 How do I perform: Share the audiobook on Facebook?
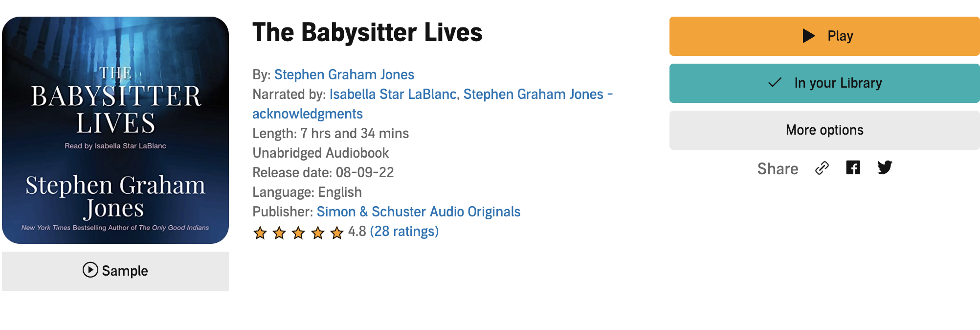[x=853, y=168]
